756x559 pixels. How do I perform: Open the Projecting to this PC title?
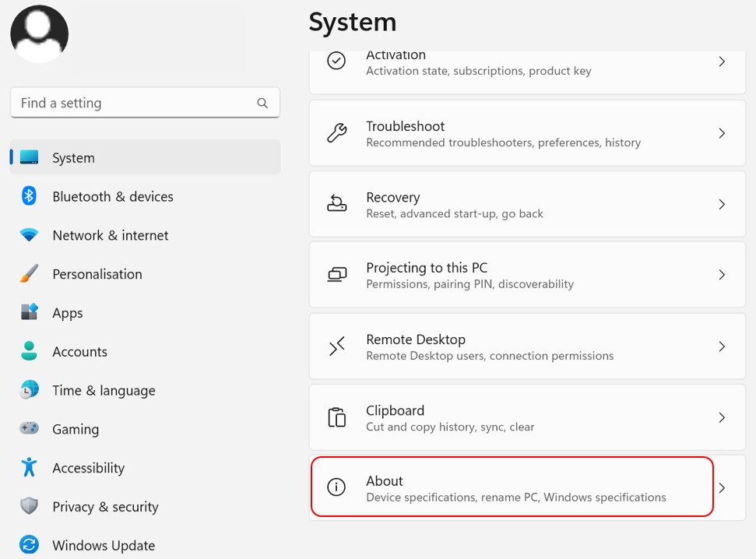427,268
